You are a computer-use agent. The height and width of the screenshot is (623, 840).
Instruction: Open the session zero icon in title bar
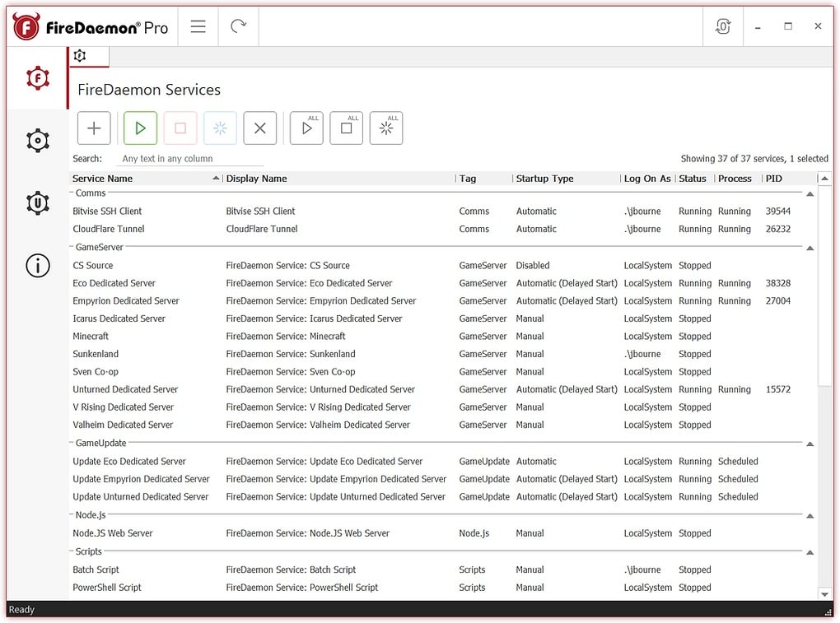[723, 26]
